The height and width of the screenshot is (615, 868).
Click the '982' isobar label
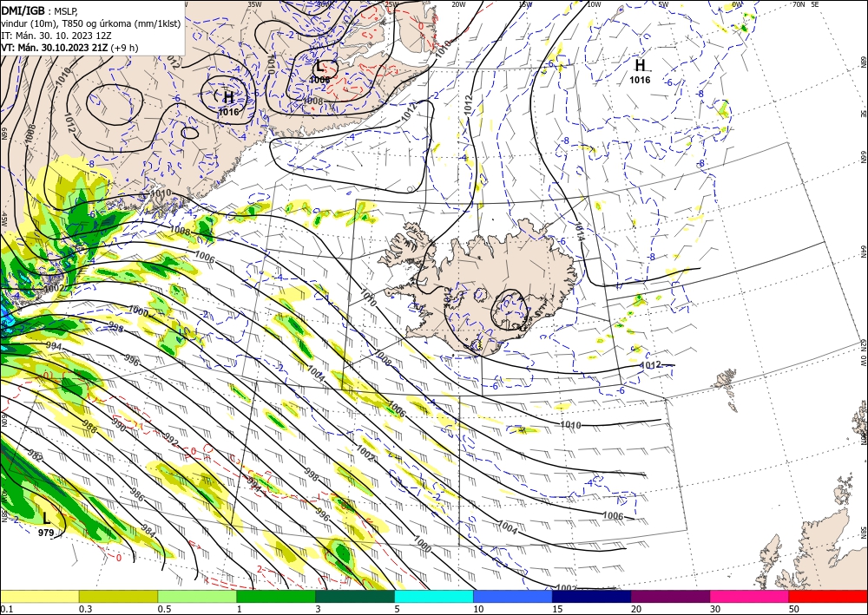(x=35, y=456)
